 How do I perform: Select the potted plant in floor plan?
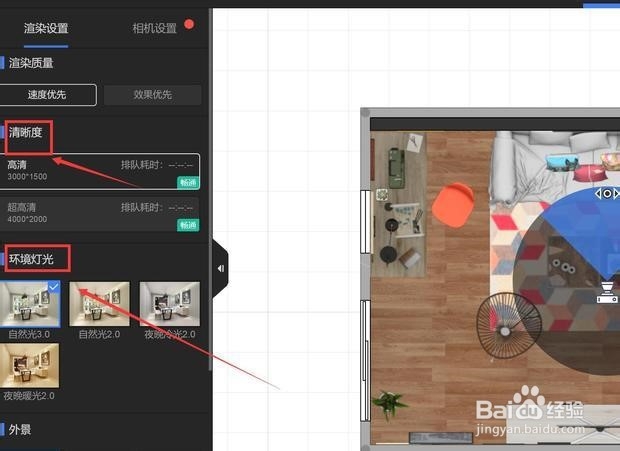click(x=389, y=404)
